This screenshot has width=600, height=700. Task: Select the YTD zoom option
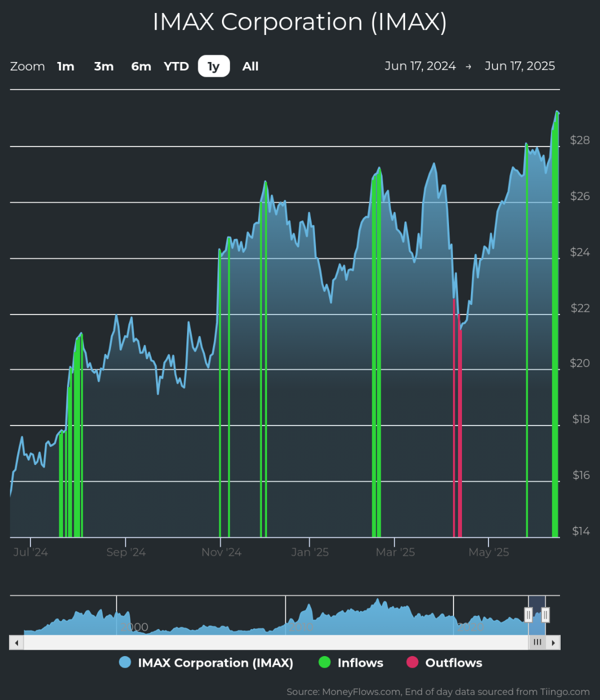[x=176, y=67]
